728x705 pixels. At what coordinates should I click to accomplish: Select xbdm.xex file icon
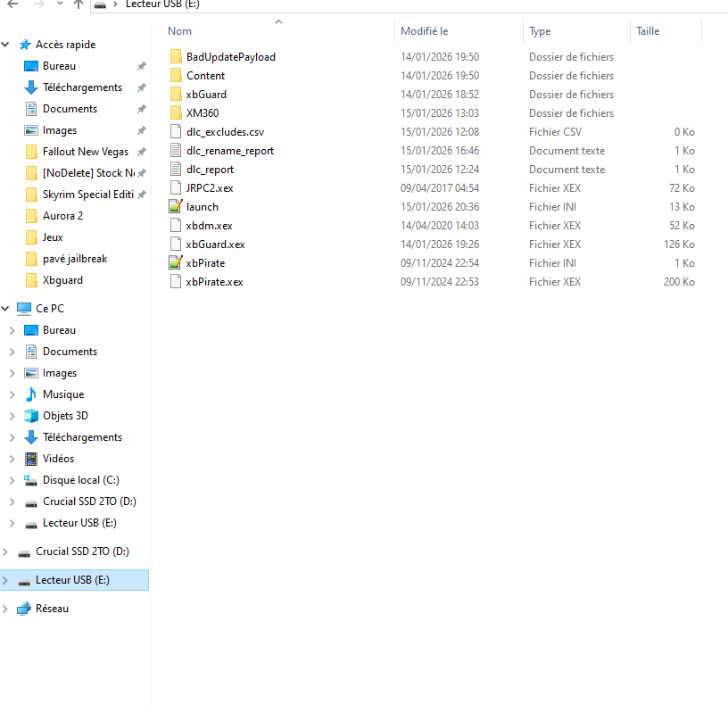click(176, 225)
